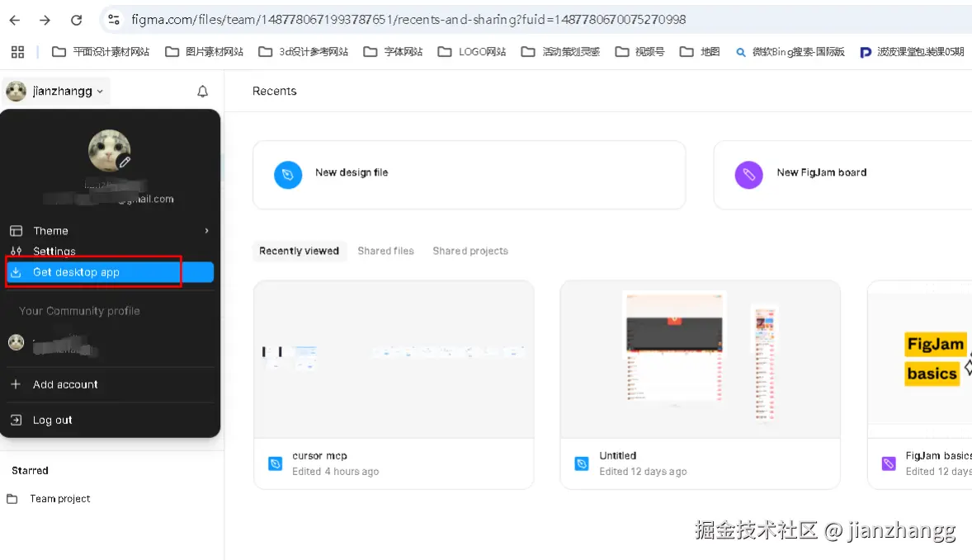
Task: Open the 活动策划灵感 bookmark folder
Action: (x=560, y=52)
